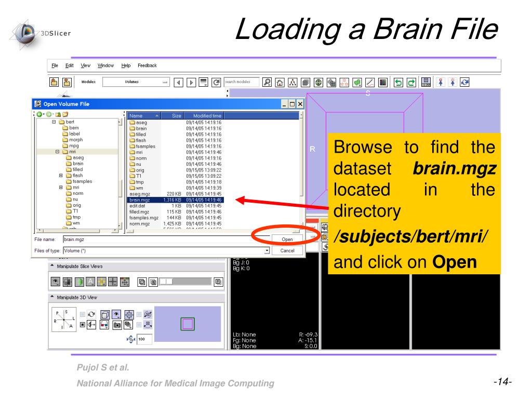Screen dimensions: 532x399
Task: Click the create new folder icon in dialog
Action: click(x=65, y=114)
